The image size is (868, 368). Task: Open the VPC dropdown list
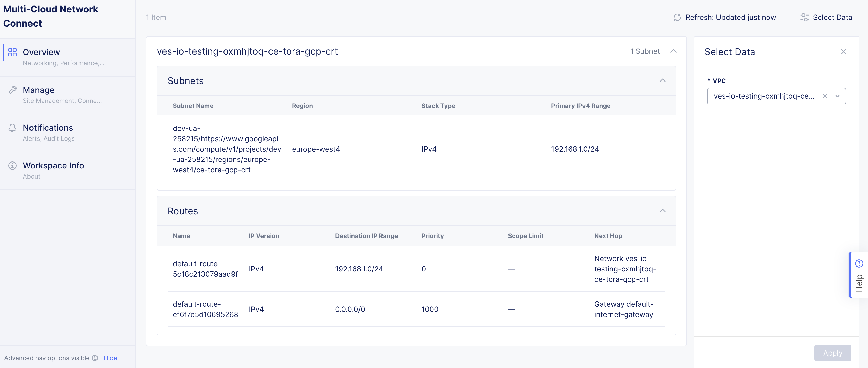[x=838, y=96]
